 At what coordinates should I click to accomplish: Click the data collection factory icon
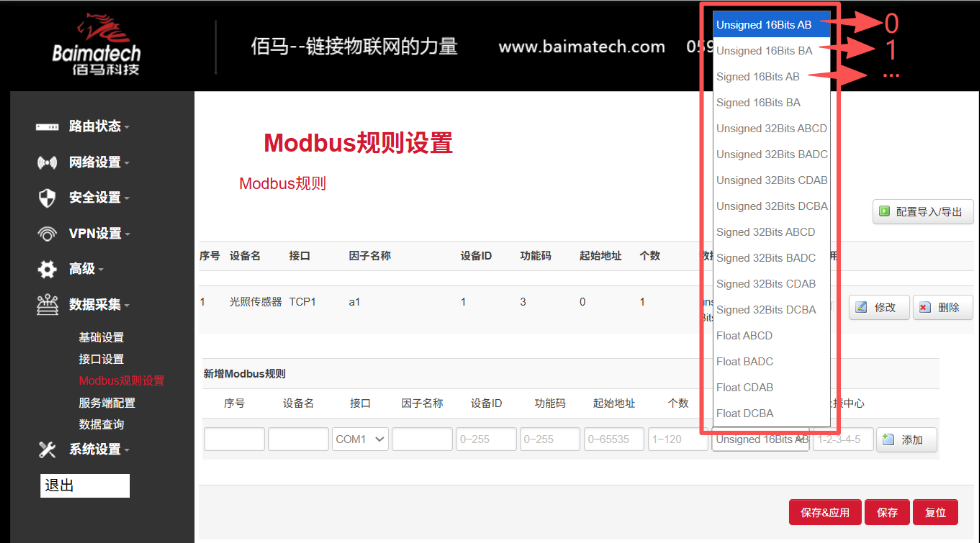pos(47,305)
